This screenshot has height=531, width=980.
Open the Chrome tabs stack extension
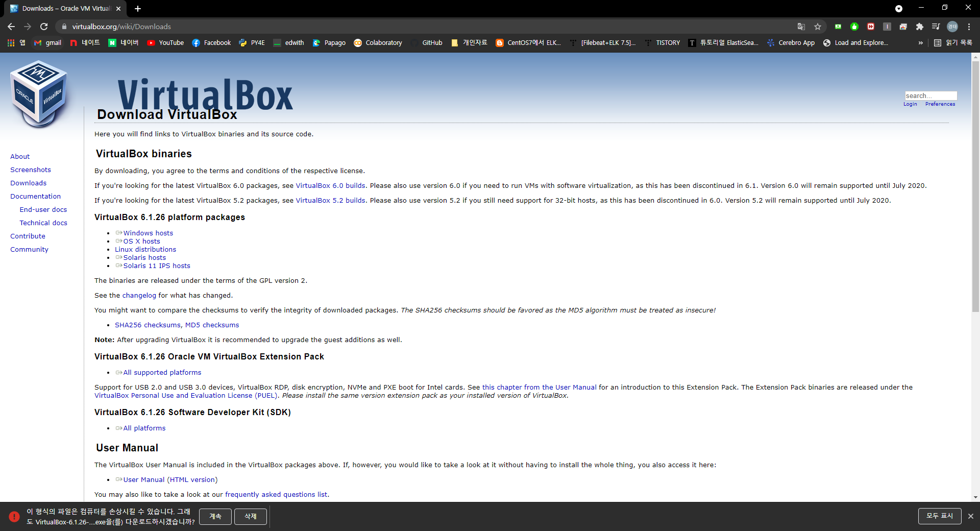[903, 27]
